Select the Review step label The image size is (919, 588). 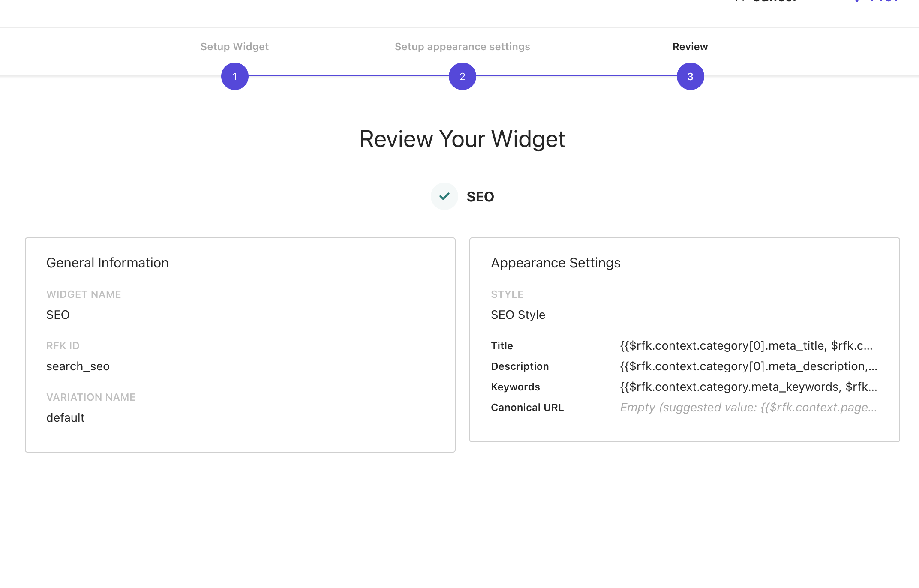tap(690, 47)
